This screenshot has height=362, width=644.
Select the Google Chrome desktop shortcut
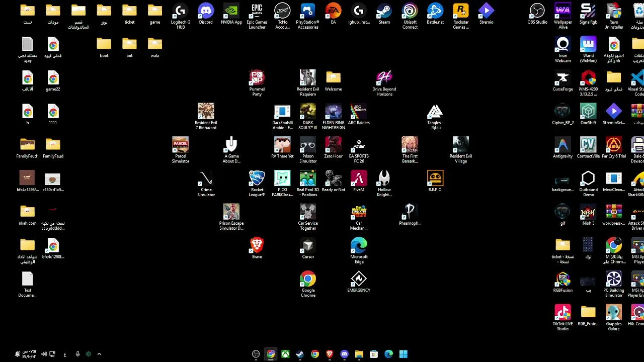[308, 284]
